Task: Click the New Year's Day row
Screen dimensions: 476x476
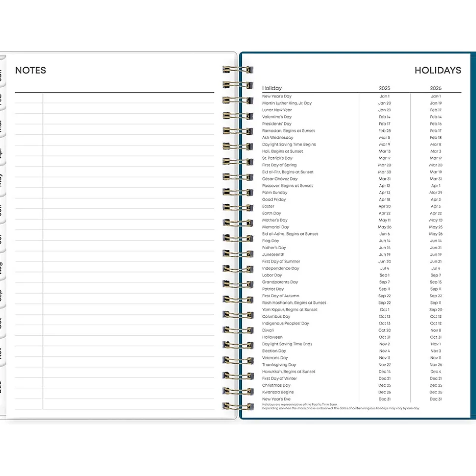Action: [277, 97]
